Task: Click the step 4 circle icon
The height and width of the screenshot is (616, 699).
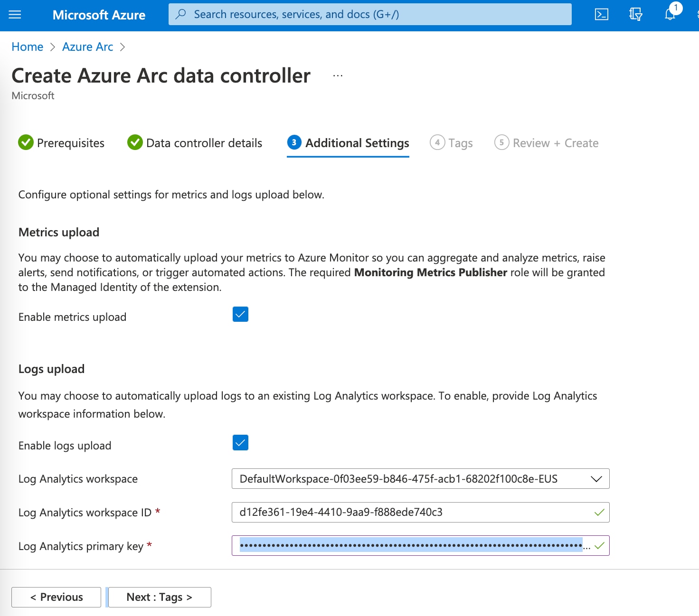Action: click(x=437, y=142)
